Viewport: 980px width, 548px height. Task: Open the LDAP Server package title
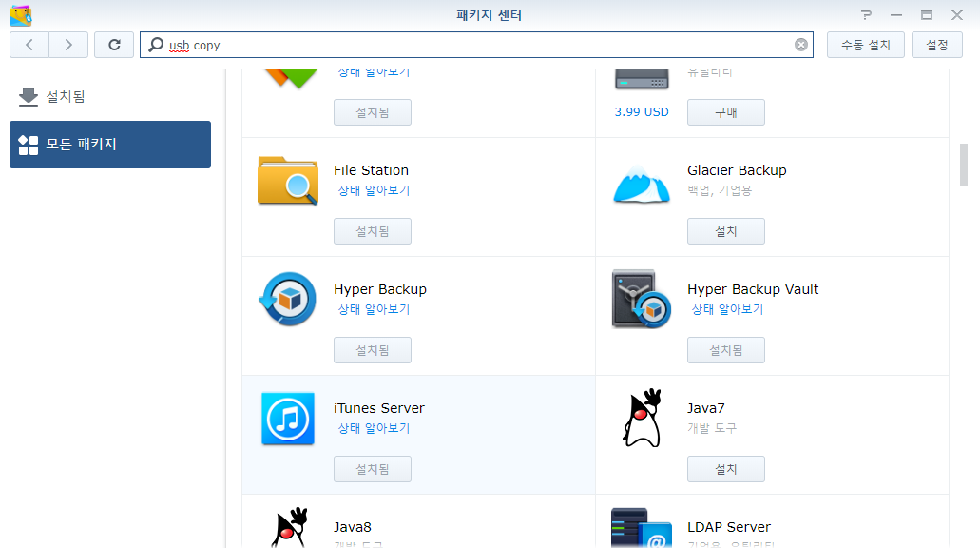pyautogui.click(x=729, y=527)
